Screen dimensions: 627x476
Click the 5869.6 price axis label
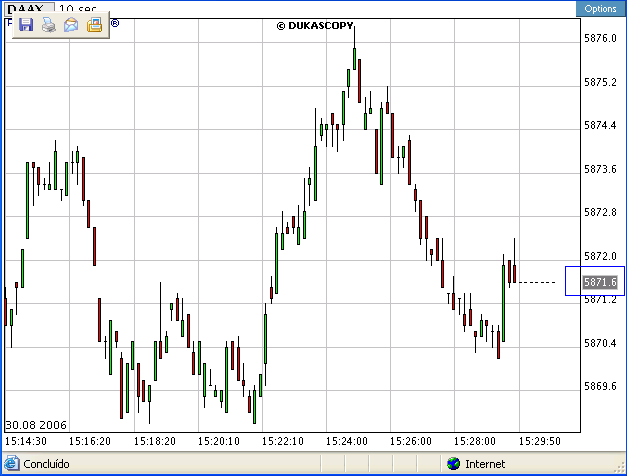tap(600, 386)
